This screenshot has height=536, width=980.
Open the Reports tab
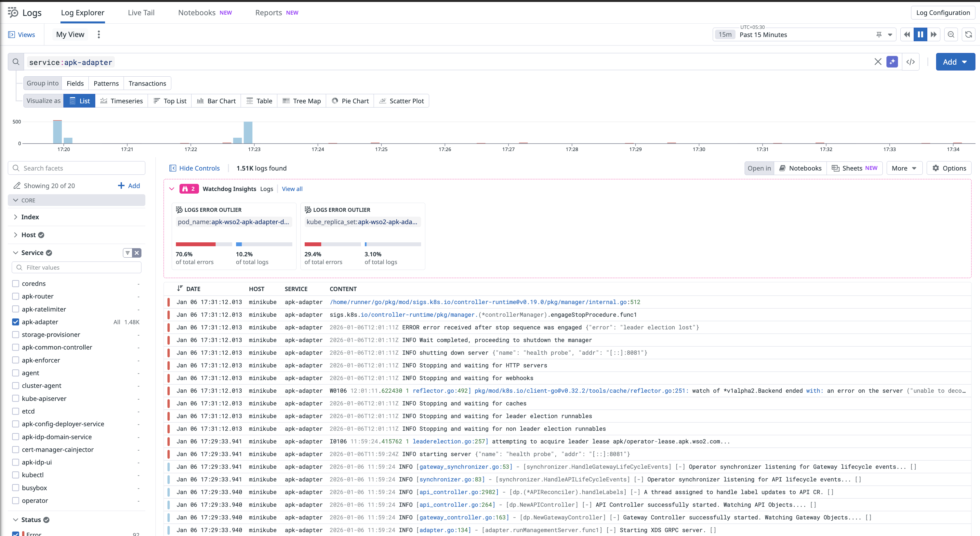tap(277, 13)
